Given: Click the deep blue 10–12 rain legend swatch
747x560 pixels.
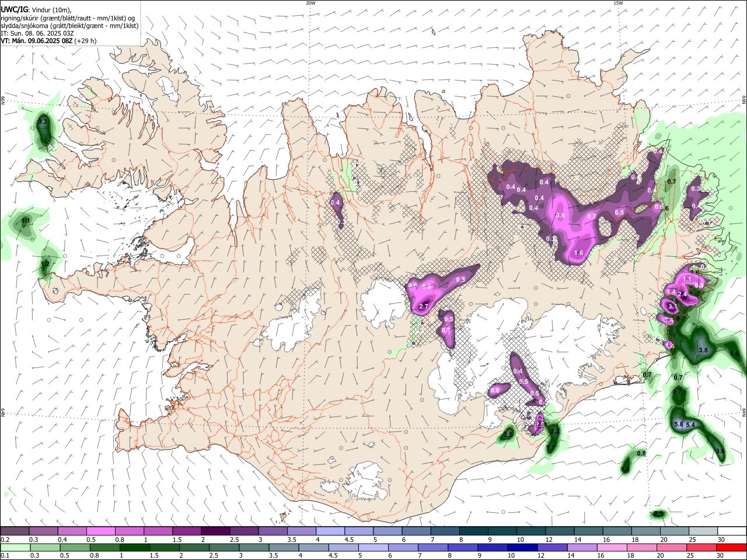Looking at the screenshot, I should click(522, 548).
